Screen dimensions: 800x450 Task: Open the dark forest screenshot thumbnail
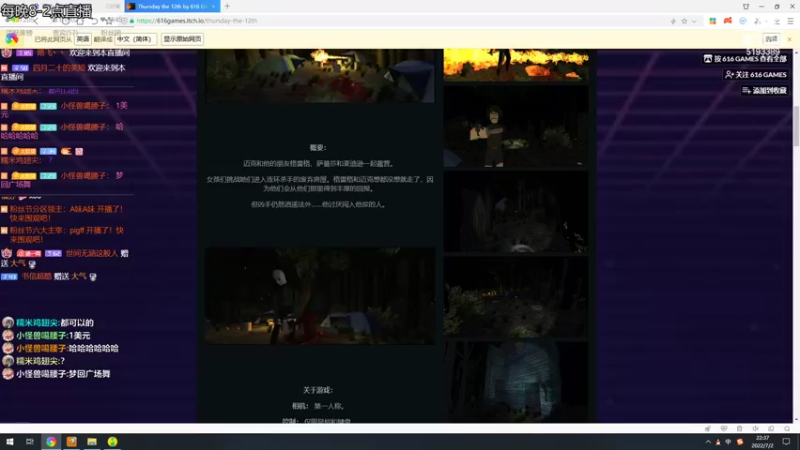click(516, 211)
